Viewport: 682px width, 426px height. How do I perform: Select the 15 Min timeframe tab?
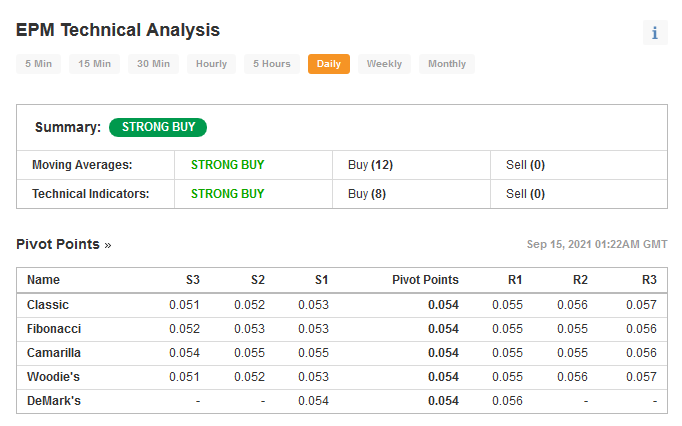(x=94, y=64)
